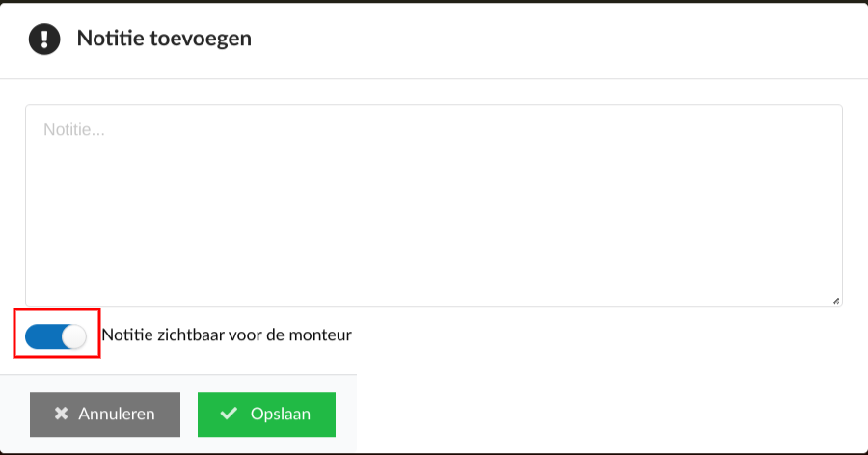Viewport: 868px width, 455px height.
Task: Click the checkmark icon on Opslaan button
Action: point(229,413)
